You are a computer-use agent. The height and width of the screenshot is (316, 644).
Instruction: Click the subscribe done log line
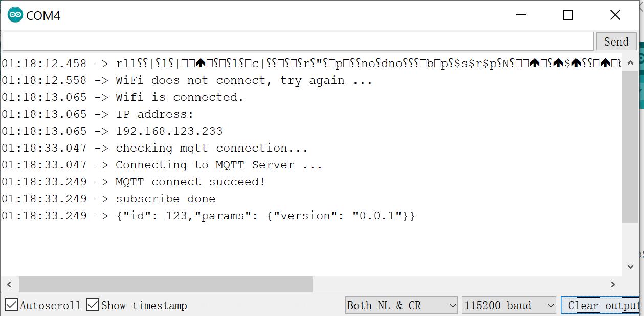click(x=165, y=199)
